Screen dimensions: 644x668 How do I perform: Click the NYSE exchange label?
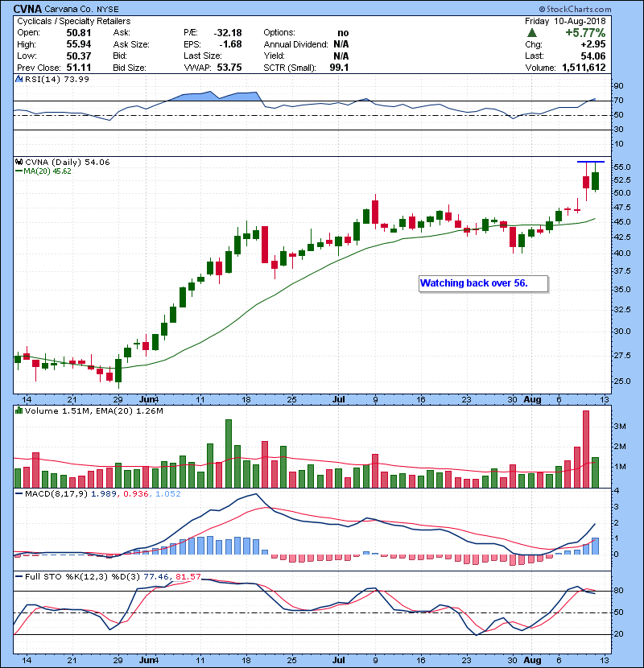pos(107,10)
